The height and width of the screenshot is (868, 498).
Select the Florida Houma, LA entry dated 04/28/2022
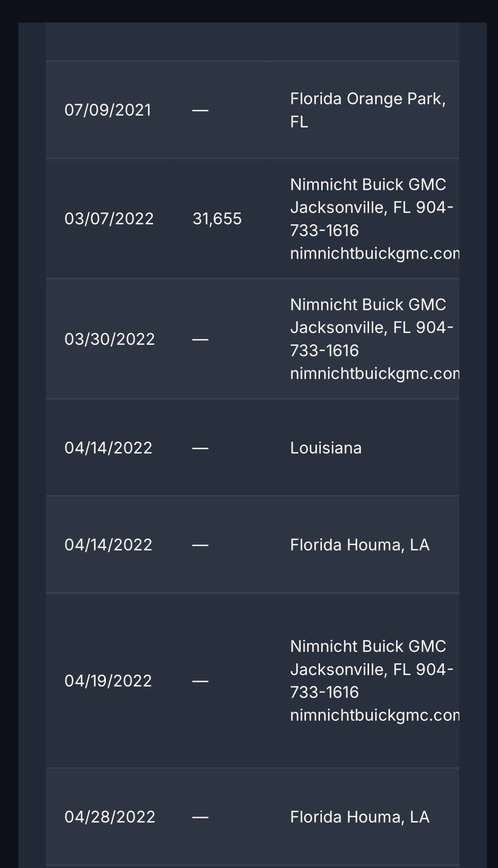point(359,817)
